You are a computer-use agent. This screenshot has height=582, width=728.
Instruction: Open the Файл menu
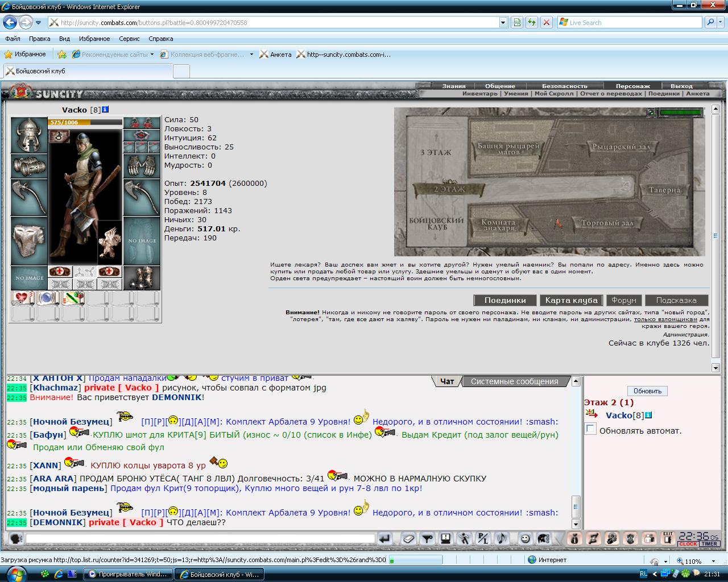[13, 39]
